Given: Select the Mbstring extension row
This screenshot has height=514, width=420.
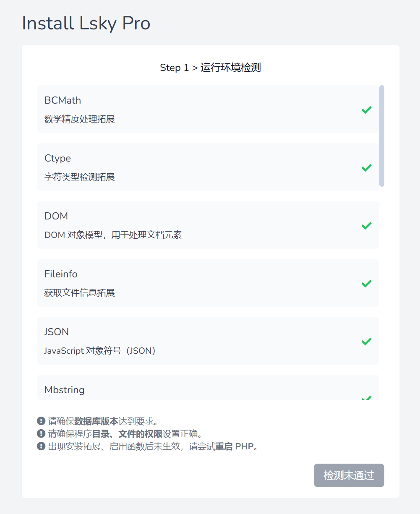Looking at the screenshot, I should point(208,387).
